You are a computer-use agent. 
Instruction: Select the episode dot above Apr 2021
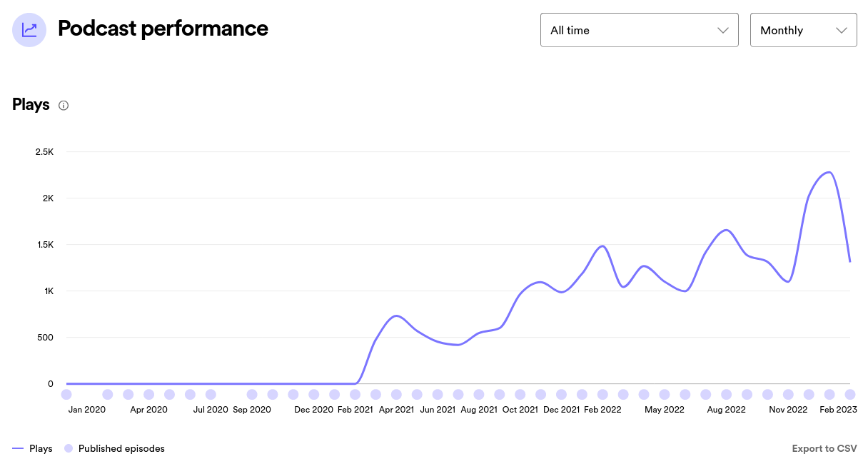coord(396,394)
